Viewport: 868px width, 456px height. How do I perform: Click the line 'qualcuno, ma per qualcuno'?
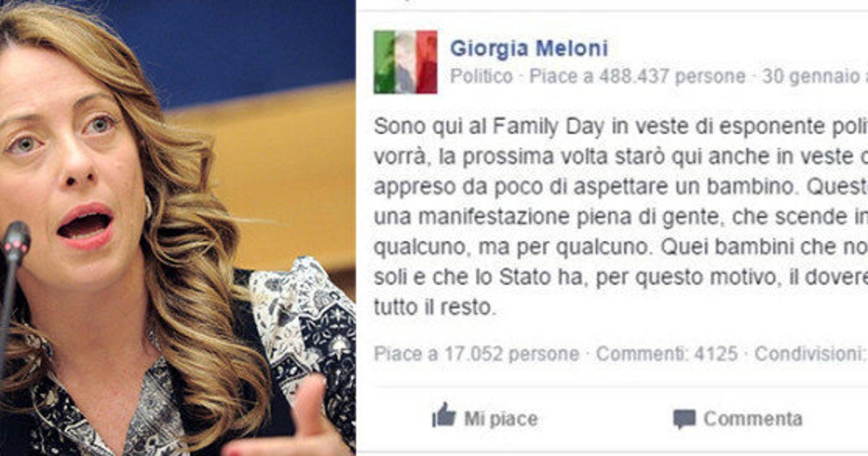[621, 248]
